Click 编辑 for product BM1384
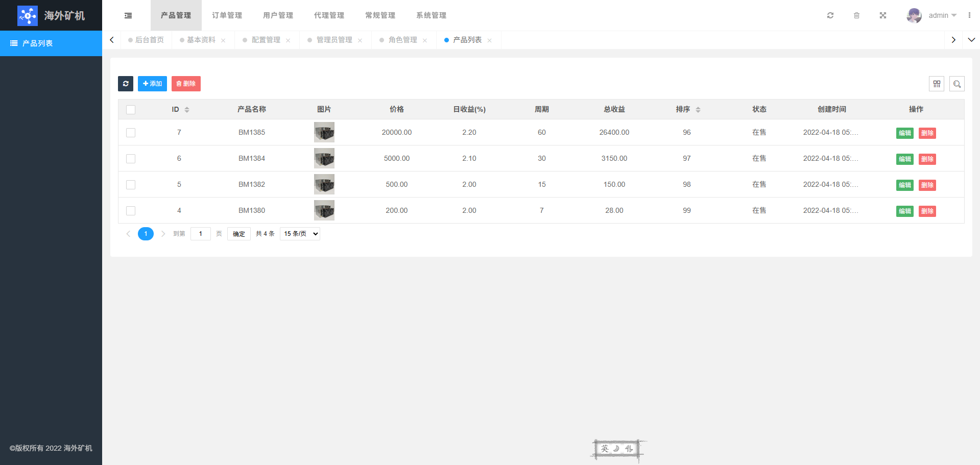The height and width of the screenshot is (465, 980). (904, 159)
